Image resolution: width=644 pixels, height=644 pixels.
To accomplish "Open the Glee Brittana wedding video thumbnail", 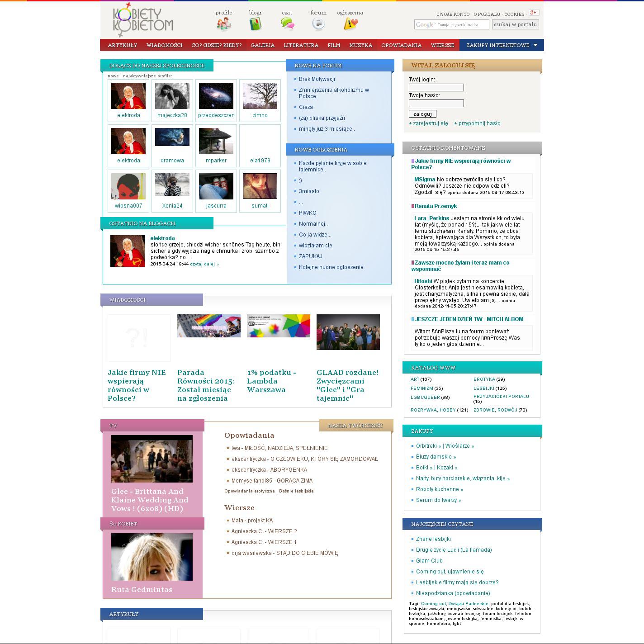I will click(152, 459).
